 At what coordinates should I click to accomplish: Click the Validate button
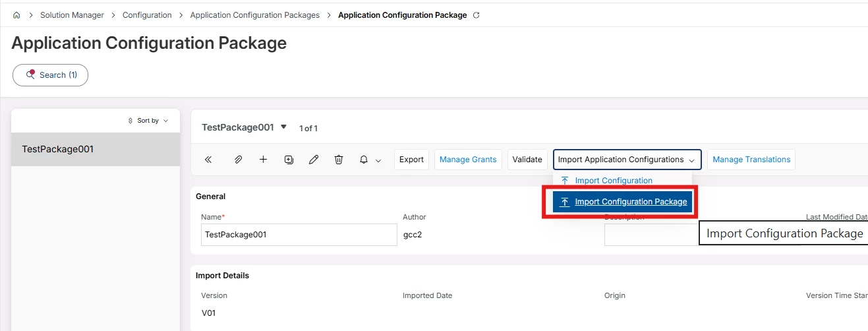point(527,160)
